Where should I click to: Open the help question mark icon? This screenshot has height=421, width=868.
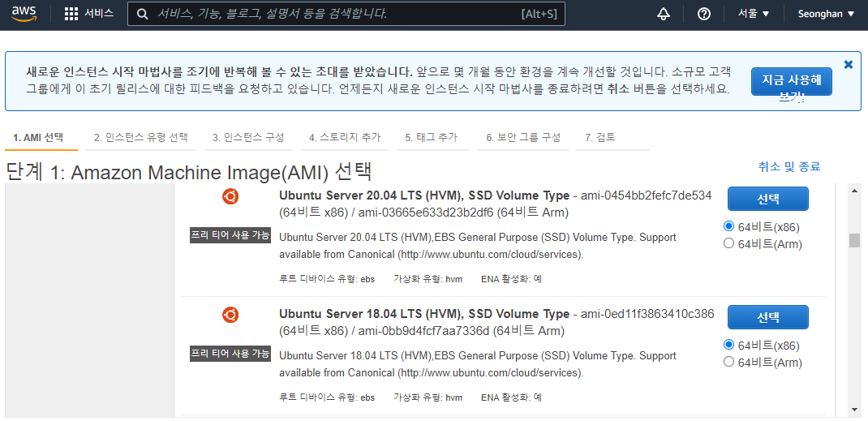coord(703,14)
